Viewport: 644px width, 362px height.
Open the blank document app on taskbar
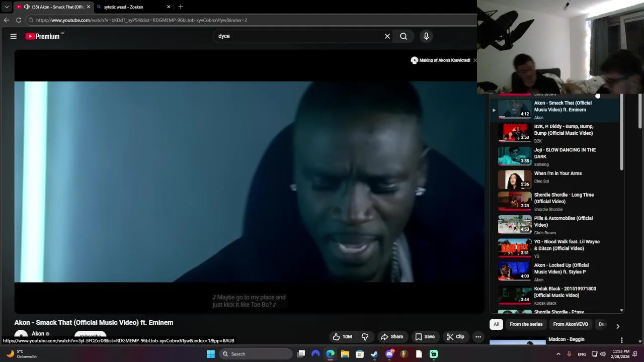coord(419,354)
